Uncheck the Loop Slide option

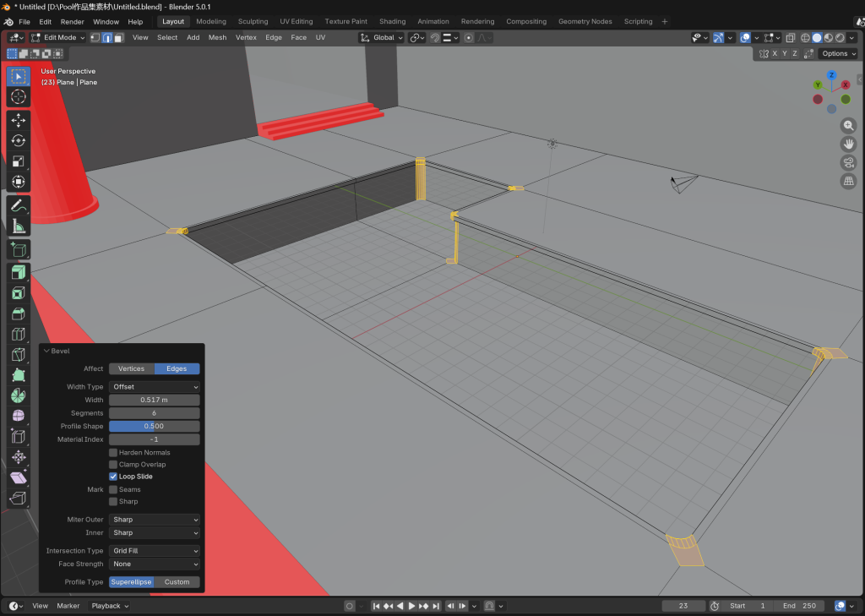[x=113, y=477]
